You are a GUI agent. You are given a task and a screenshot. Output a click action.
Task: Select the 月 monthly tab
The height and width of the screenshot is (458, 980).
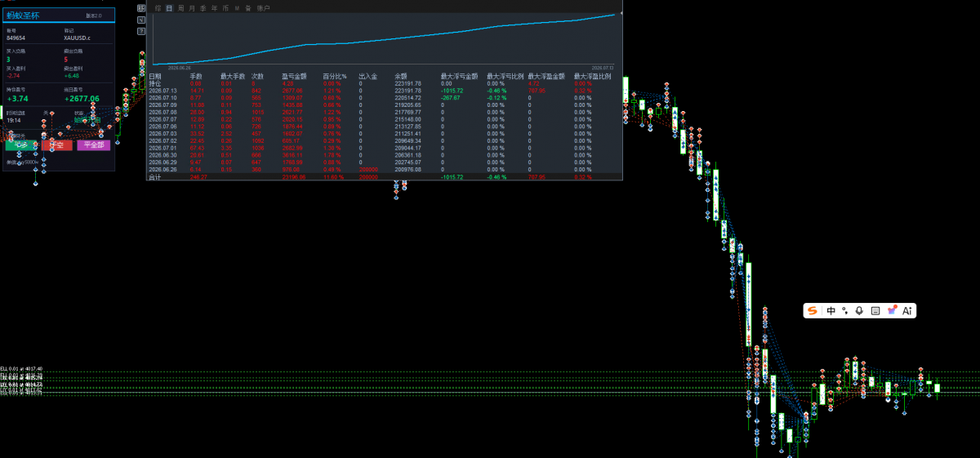pos(192,8)
